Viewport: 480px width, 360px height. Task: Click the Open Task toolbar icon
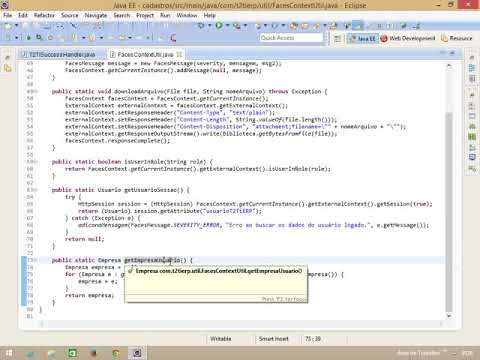pyautogui.click(x=305, y=26)
